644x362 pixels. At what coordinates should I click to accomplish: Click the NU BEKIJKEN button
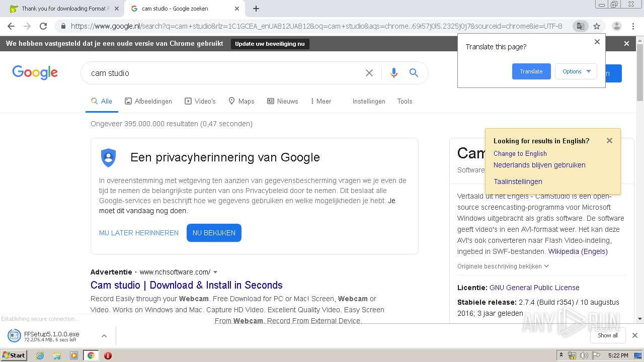(x=214, y=233)
